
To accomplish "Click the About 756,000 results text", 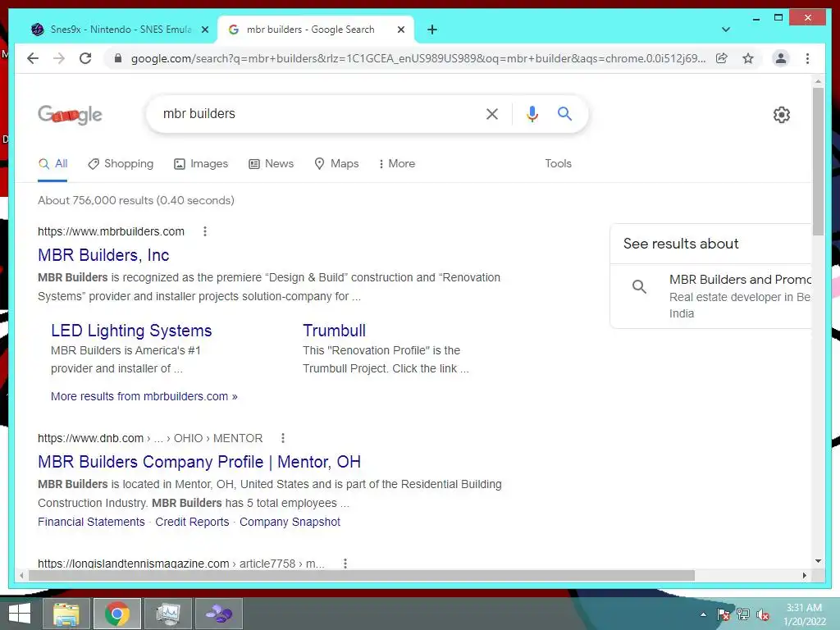I will point(136,200).
